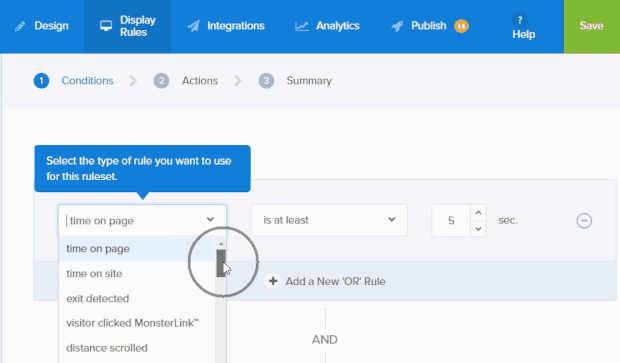Select 'exit detected' option
The image size is (620, 363).
click(x=136, y=299)
